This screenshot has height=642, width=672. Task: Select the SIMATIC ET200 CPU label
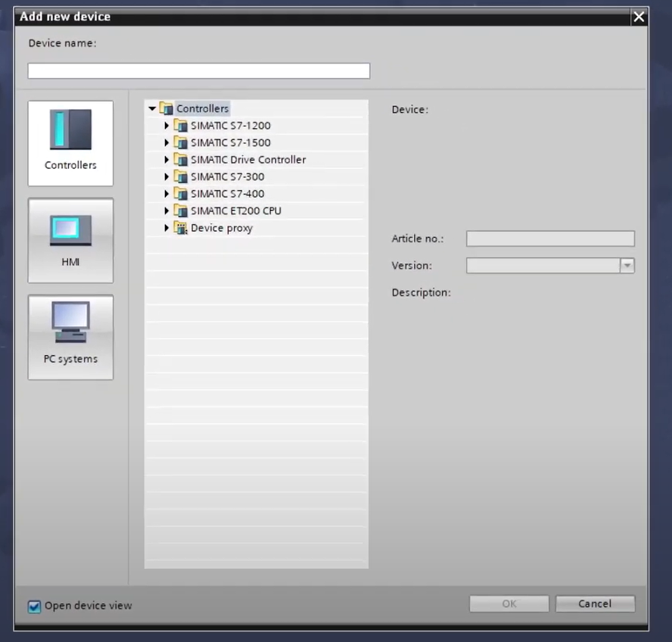[x=236, y=211]
